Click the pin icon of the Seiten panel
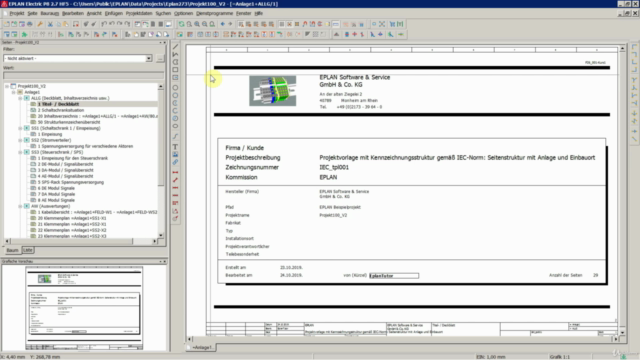 [160, 42]
